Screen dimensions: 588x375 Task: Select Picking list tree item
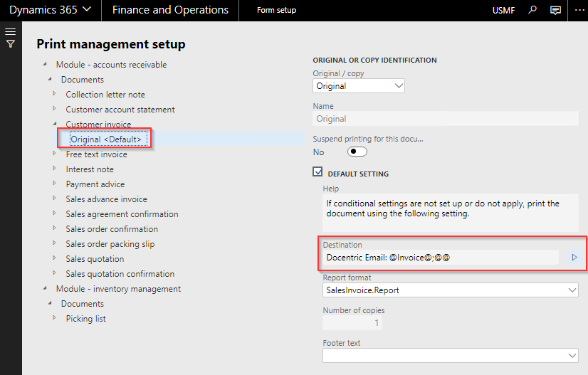86,319
